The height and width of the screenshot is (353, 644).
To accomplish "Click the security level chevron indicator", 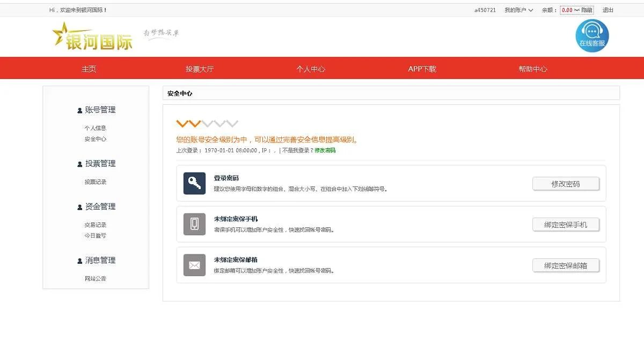I will (x=207, y=124).
